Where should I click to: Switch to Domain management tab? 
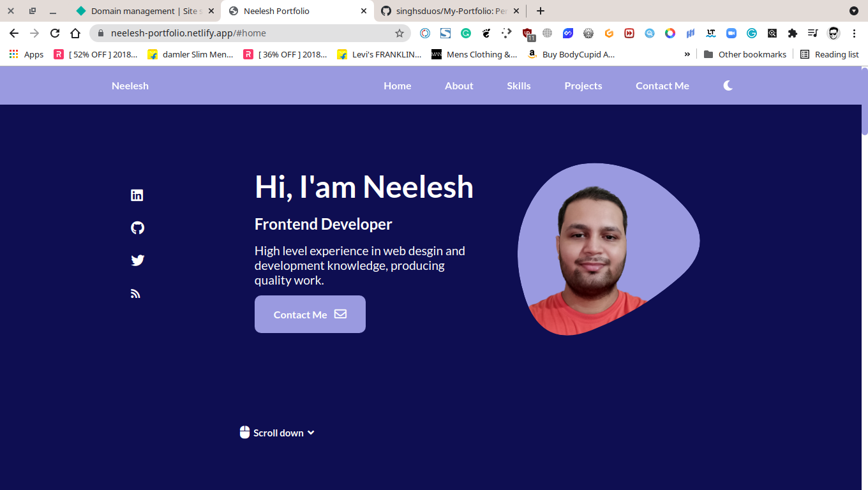coord(145,11)
